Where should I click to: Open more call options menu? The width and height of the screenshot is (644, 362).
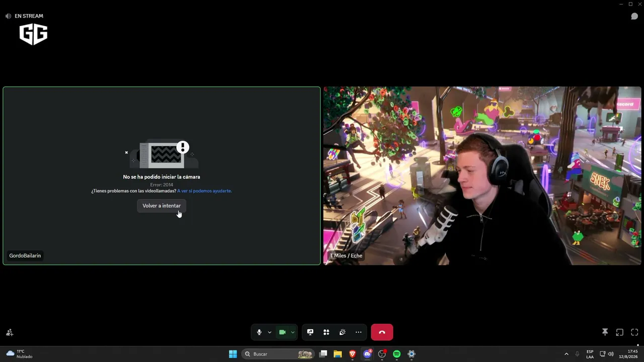(359, 332)
